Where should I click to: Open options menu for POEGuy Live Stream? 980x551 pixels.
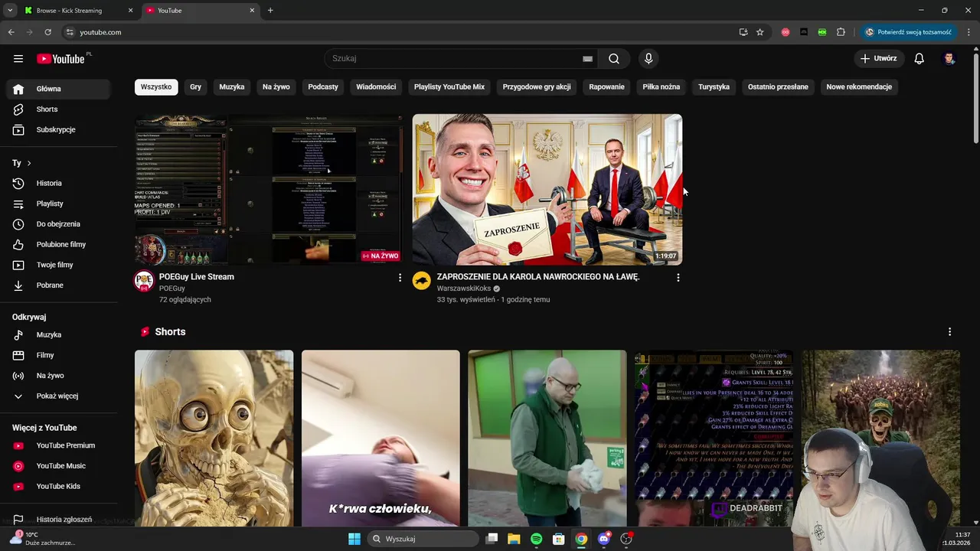click(x=400, y=278)
